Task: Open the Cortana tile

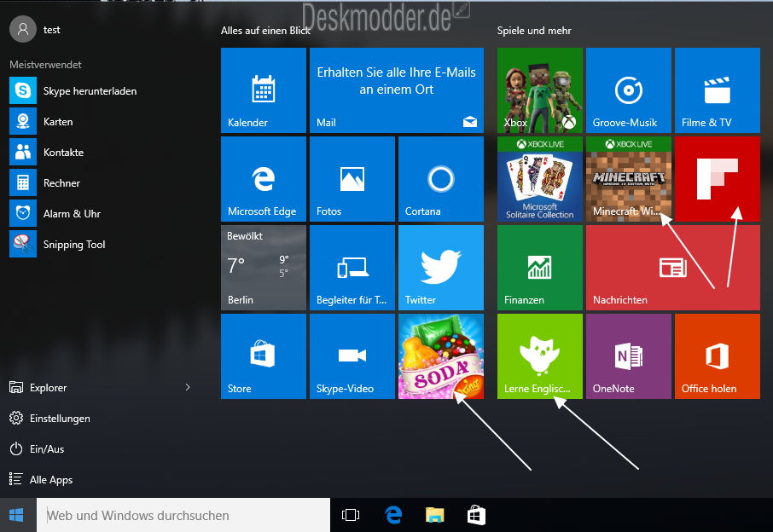Action: (x=441, y=179)
